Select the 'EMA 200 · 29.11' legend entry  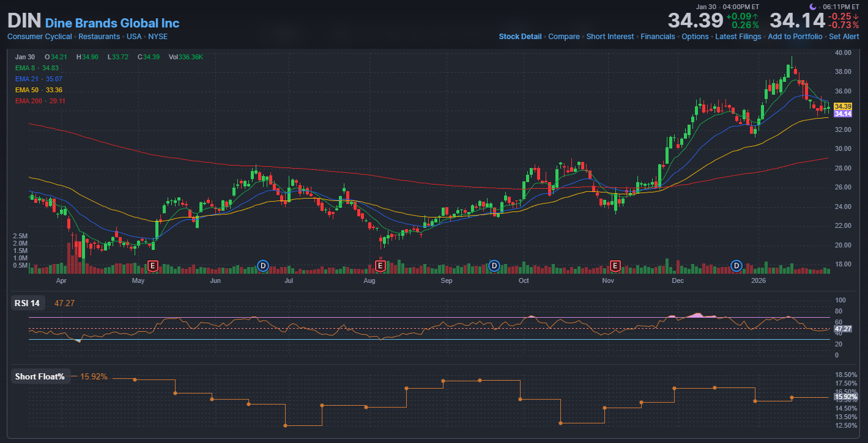[x=40, y=101]
